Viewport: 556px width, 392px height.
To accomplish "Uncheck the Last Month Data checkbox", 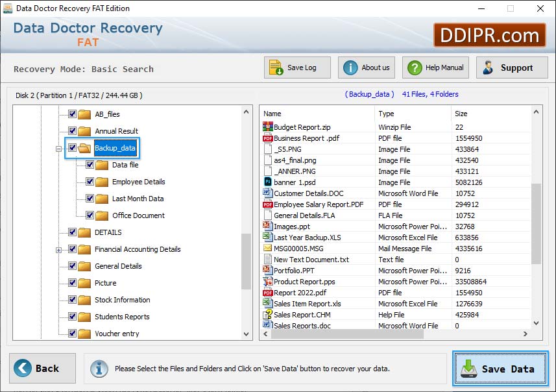I will 90,199.
